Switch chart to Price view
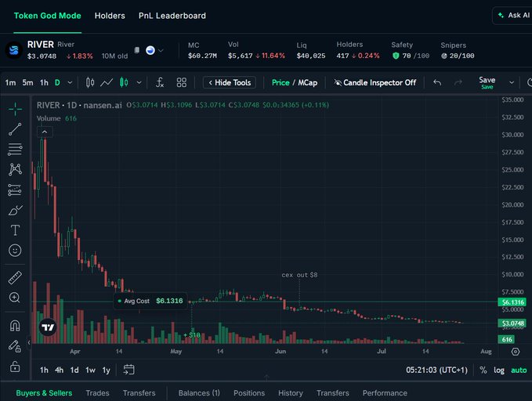The image size is (532, 401). click(280, 82)
